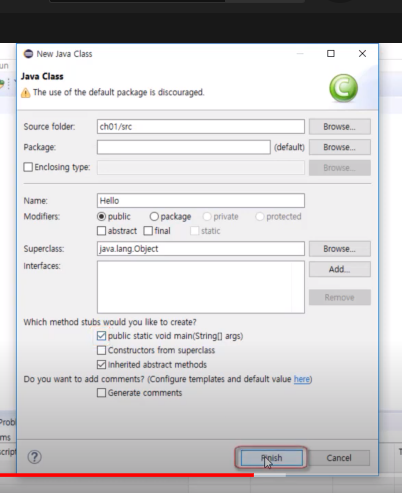Toggle the Generate comments checkbox
Viewport: 402px width, 493px height.
(101, 393)
